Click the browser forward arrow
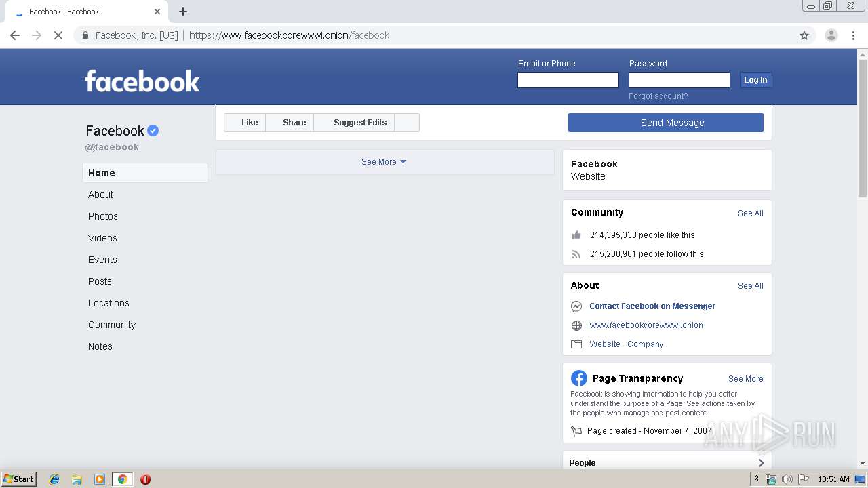This screenshot has width=868, height=488. tap(37, 35)
